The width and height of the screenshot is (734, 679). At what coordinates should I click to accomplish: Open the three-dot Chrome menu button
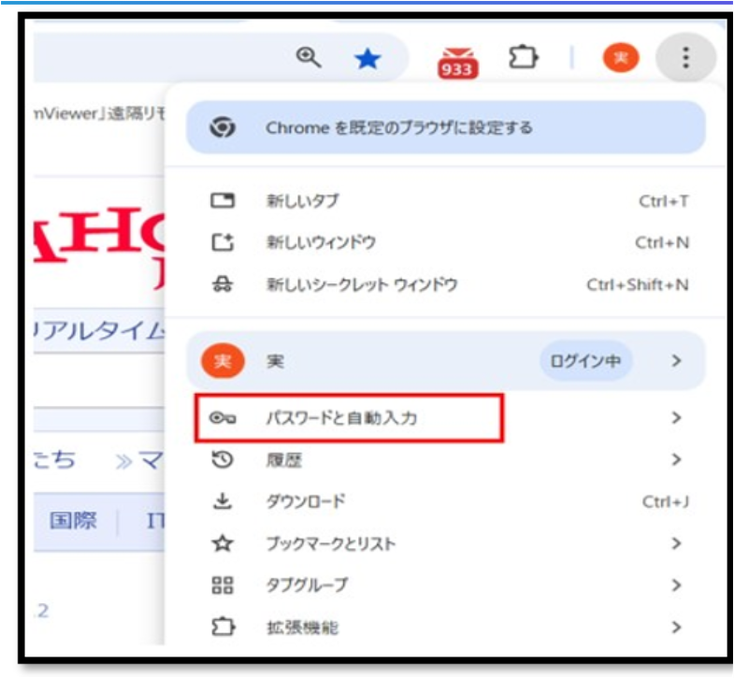[x=686, y=58]
